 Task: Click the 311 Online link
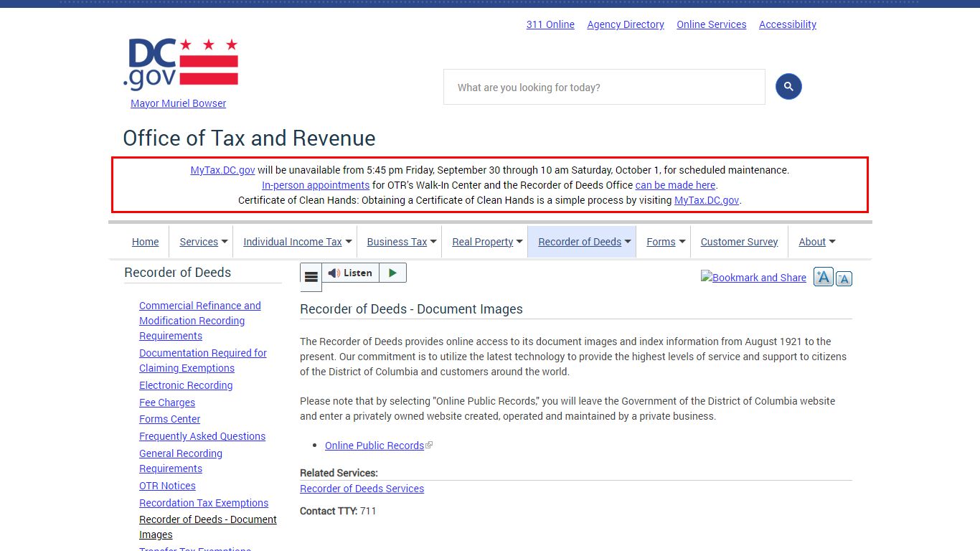(550, 24)
